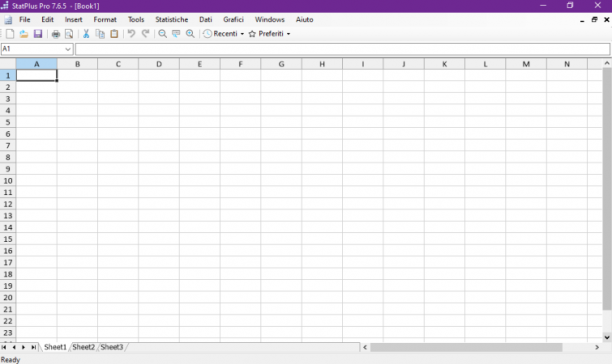Expand the A1 name box dropdown
Image resolution: width=612 pixels, height=364 pixels.
click(x=68, y=49)
